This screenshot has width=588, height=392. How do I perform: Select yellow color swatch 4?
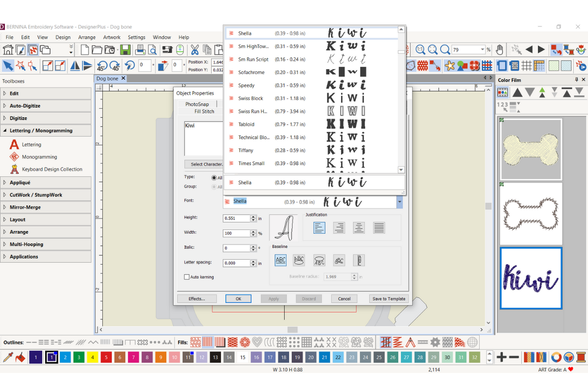pos(92,357)
